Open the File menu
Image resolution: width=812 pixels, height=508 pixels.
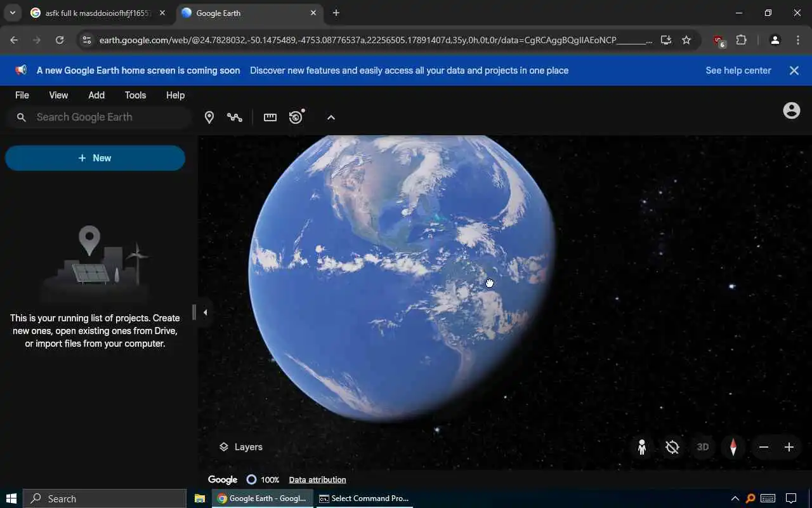[22, 95]
